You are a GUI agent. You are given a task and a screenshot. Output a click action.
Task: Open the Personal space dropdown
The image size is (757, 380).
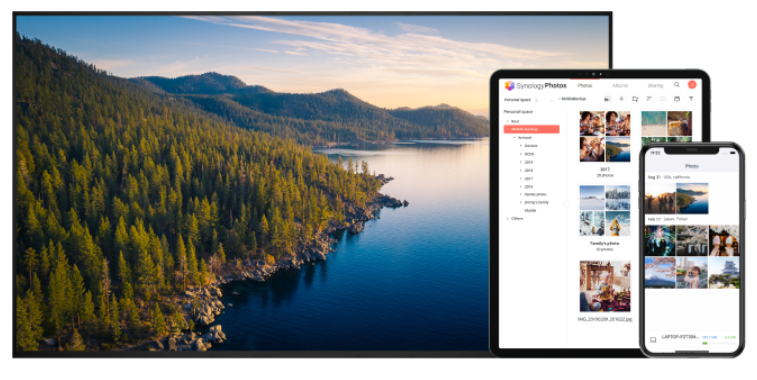pyautogui.click(x=521, y=99)
